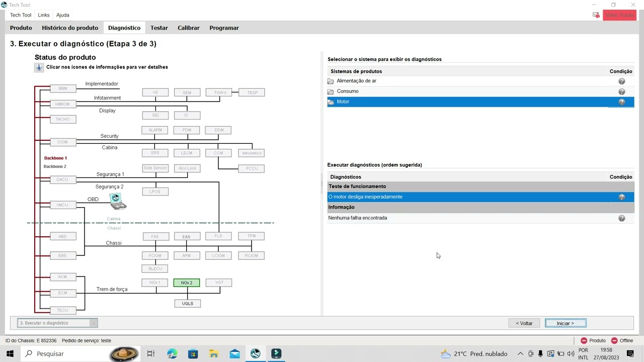Select Nenhuma falha encontrada entry
644x362 pixels.
pyautogui.click(x=480, y=218)
